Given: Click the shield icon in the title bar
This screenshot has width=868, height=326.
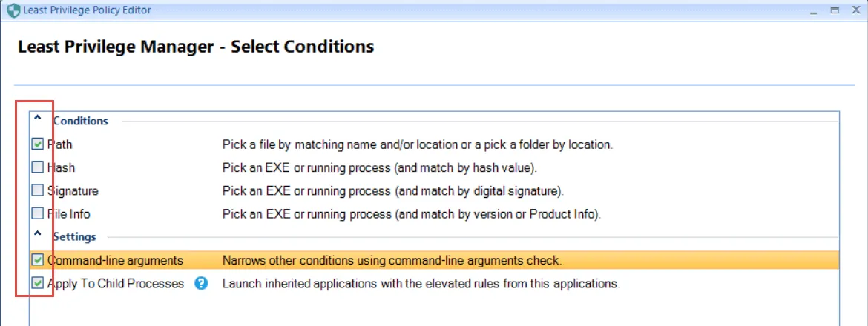Looking at the screenshot, I should point(13,10).
